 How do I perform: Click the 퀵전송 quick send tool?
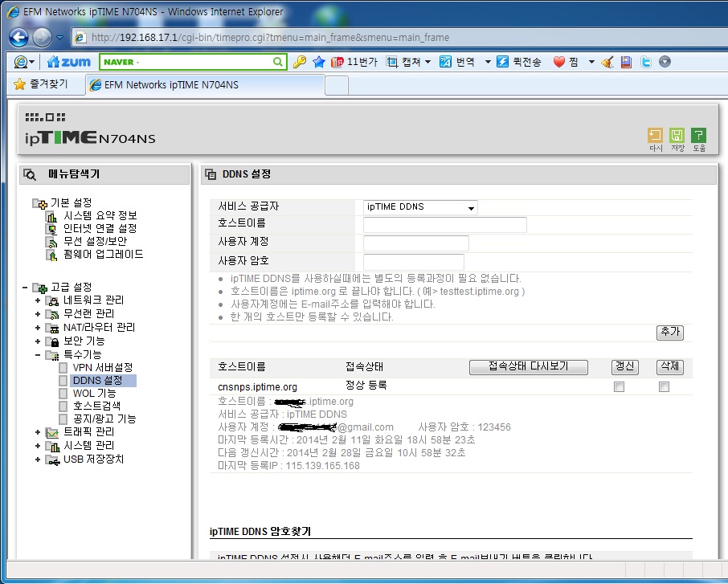pos(519,62)
